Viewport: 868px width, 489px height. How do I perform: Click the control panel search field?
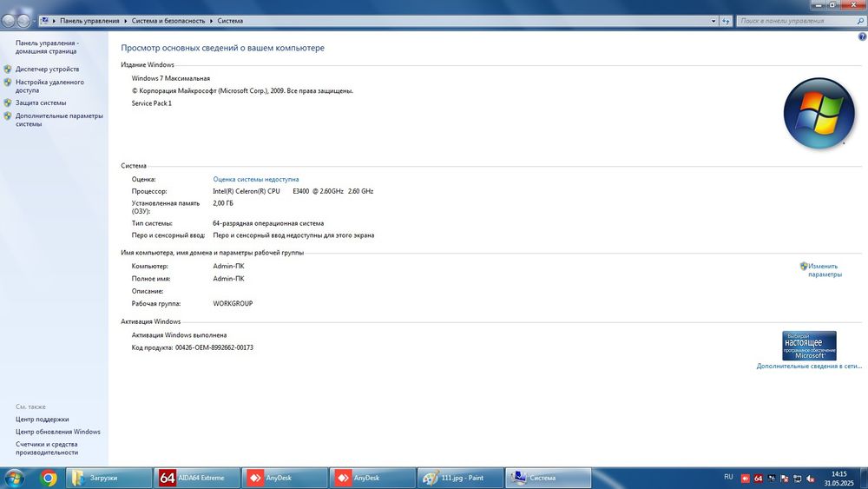(797, 21)
